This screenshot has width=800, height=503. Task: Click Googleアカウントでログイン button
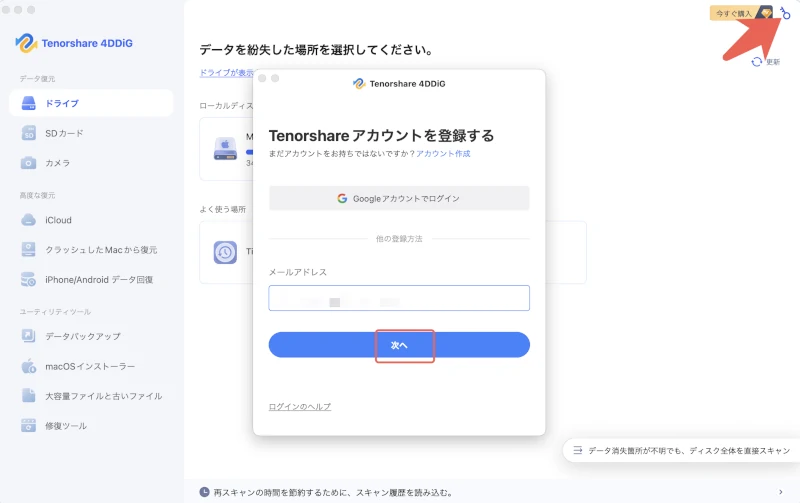pos(399,198)
